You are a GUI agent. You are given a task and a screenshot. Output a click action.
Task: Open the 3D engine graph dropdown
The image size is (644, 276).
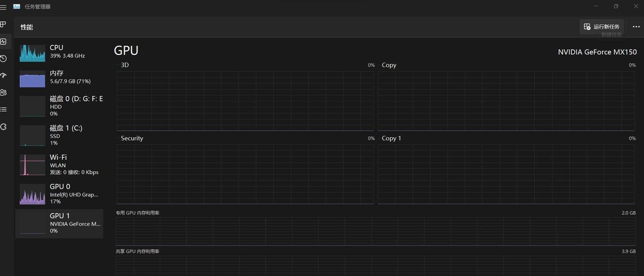click(118, 65)
